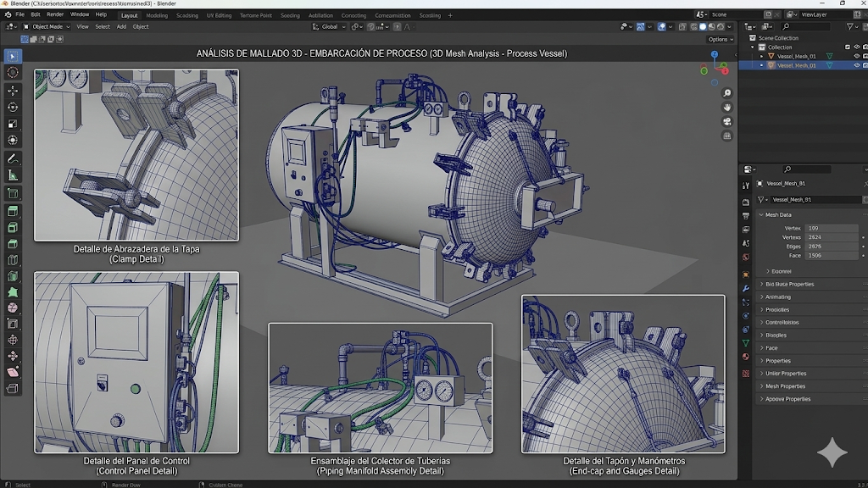Screen dimensions: 868x488
Task: Toggle X-ray view button
Action: (682, 26)
